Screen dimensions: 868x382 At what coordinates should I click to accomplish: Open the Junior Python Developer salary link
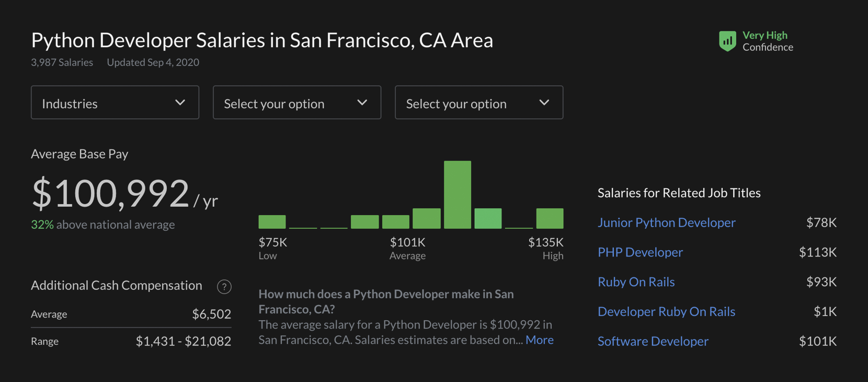(x=667, y=222)
